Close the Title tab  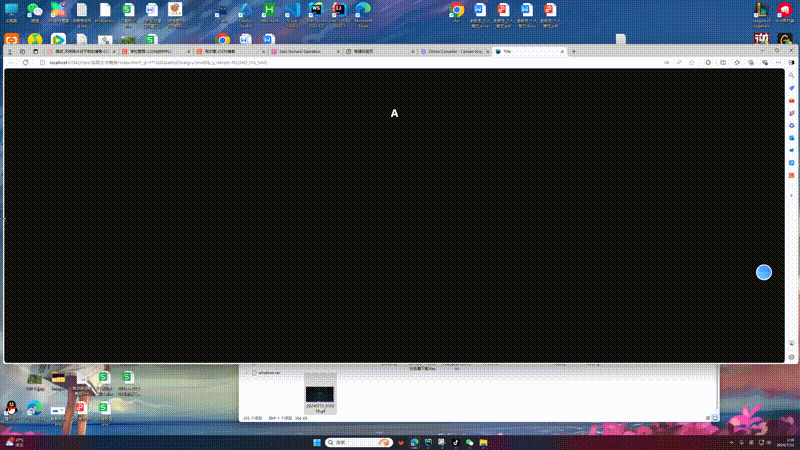point(562,52)
